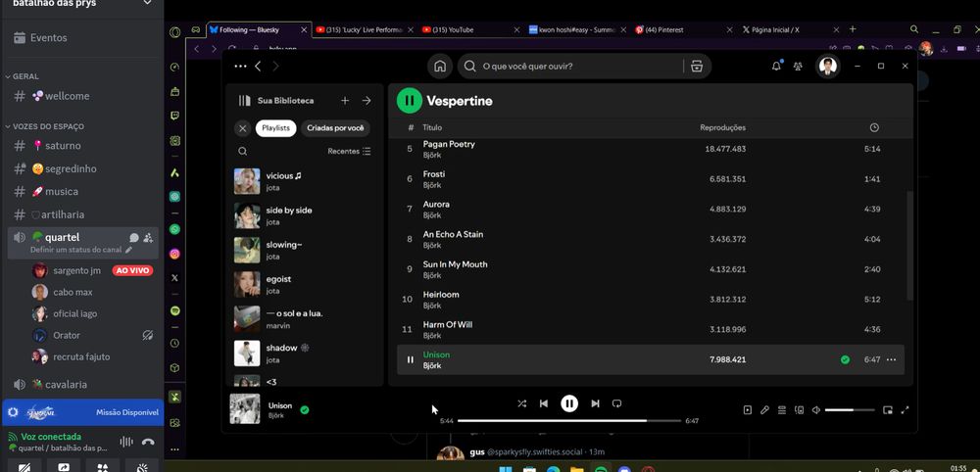Open the batalhão das prys server dropdown
The image size is (980, 472).
pyautogui.click(x=148, y=3)
